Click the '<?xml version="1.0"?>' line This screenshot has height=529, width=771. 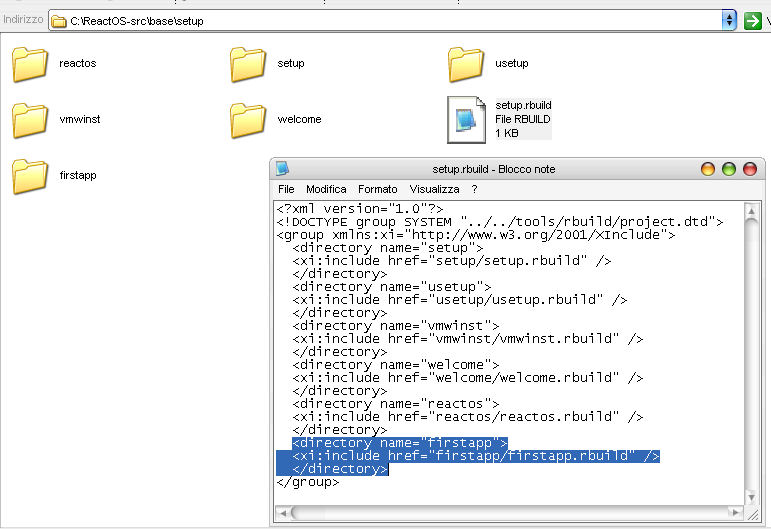(360, 209)
